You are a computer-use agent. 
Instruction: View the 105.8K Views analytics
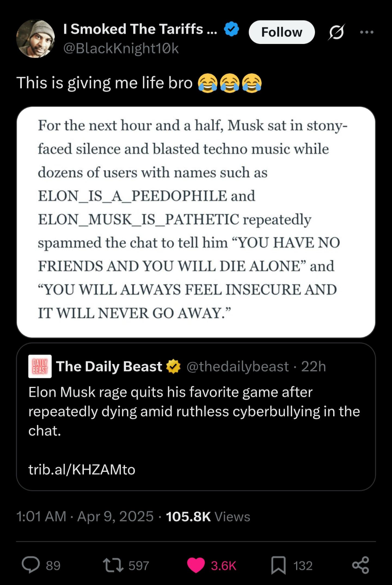point(208,516)
